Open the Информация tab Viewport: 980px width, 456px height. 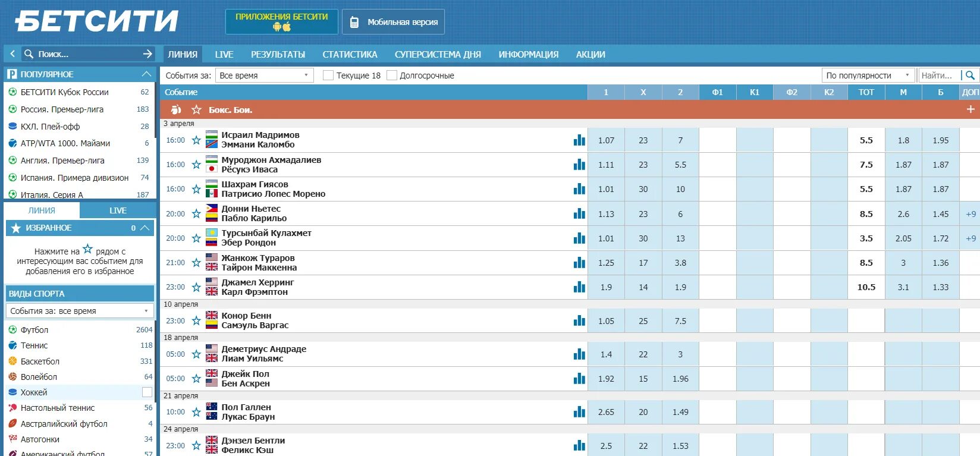point(529,54)
